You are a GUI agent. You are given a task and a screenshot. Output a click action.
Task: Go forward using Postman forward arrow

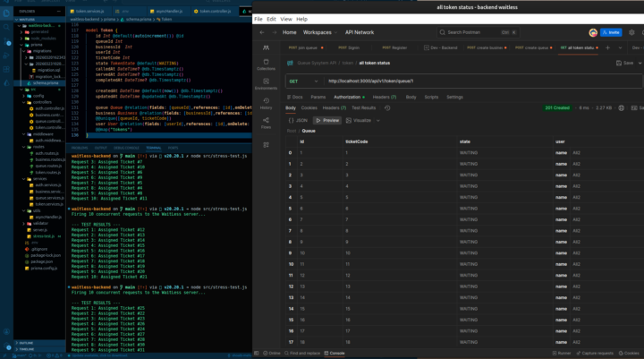tap(274, 32)
